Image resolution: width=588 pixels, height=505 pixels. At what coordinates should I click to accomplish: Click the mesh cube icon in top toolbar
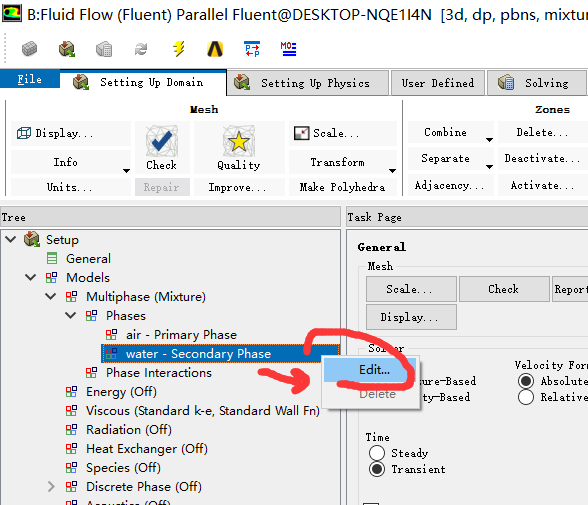point(30,49)
